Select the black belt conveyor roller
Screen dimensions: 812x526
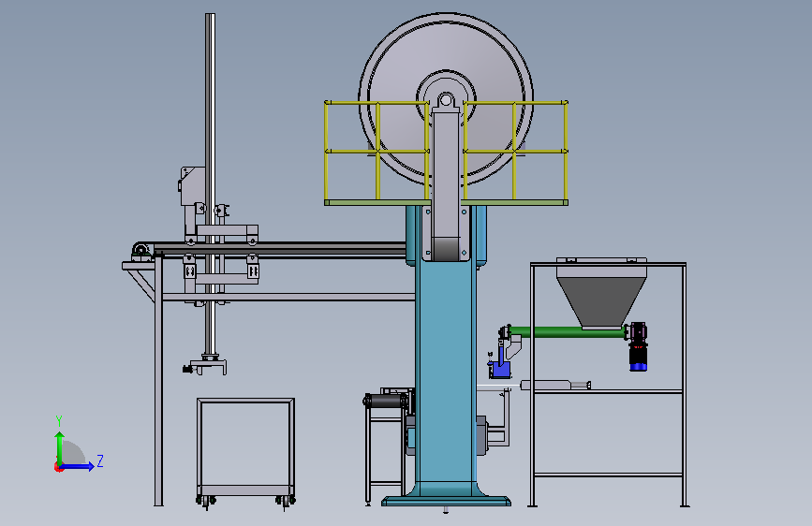coord(386,401)
